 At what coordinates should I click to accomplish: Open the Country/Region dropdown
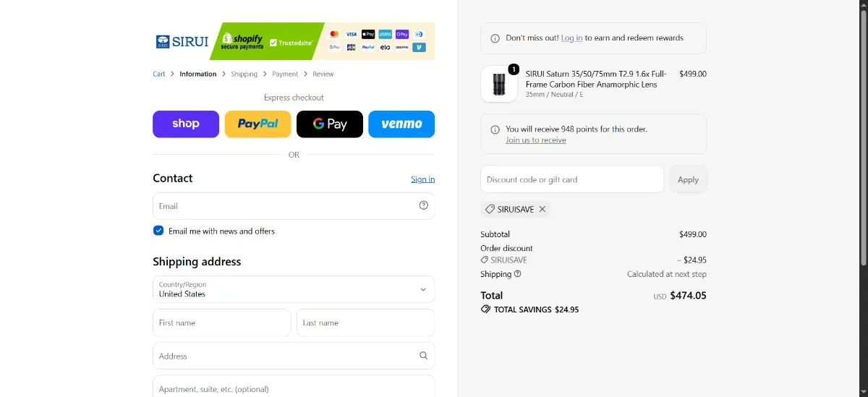294,289
